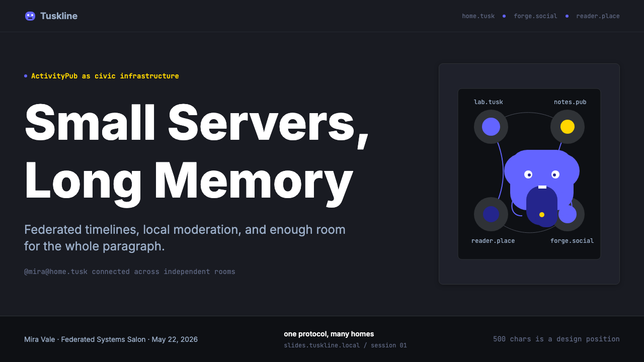Screen dimensions: 644x362
Task: Click the notes.pub yellow node circle
Action: click(568, 127)
